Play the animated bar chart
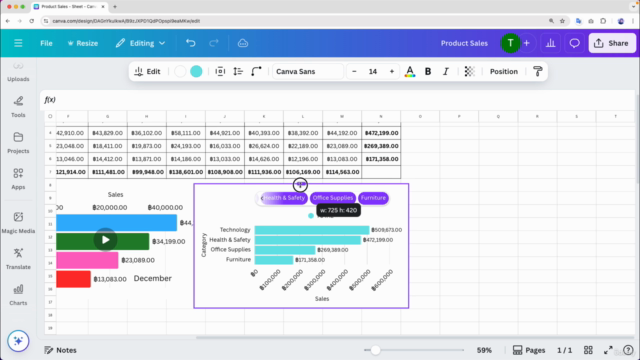The height and width of the screenshot is (360, 640). point(105,240)
